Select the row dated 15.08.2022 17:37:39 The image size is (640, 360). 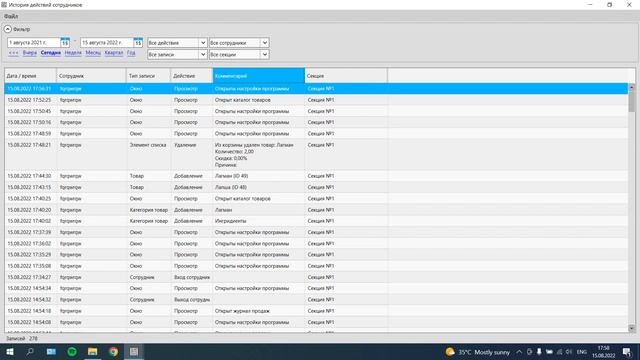pyautogui.click(x=316, y=232)
